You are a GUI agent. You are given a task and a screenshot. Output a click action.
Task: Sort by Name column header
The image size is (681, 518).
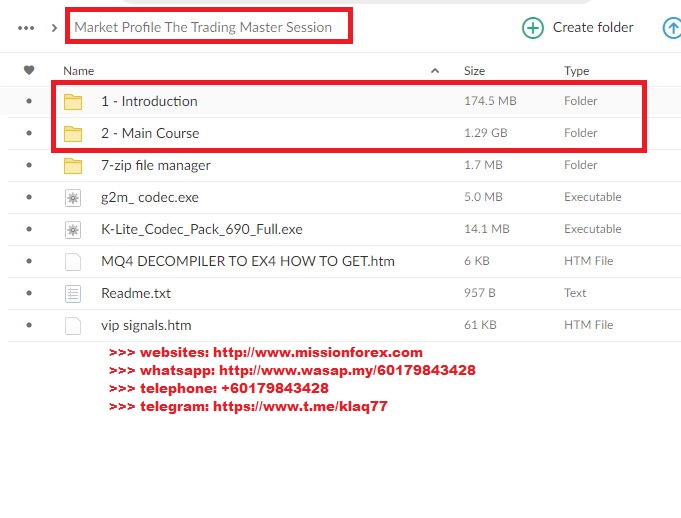79,71
